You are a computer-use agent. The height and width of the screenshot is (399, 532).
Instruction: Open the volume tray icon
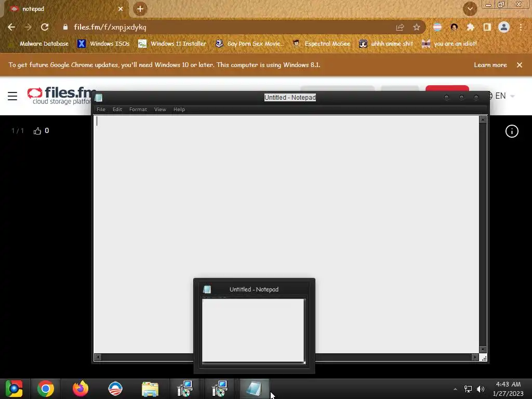(481, 389)
